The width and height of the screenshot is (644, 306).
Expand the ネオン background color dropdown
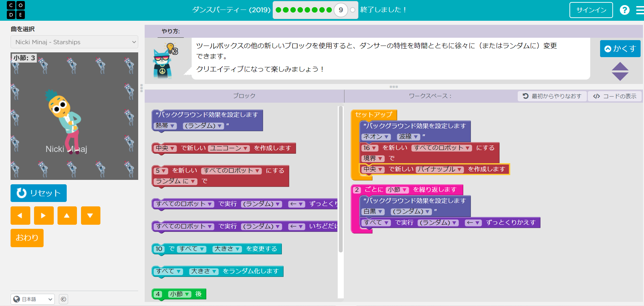pyautogui.click(x=376, y=137)
